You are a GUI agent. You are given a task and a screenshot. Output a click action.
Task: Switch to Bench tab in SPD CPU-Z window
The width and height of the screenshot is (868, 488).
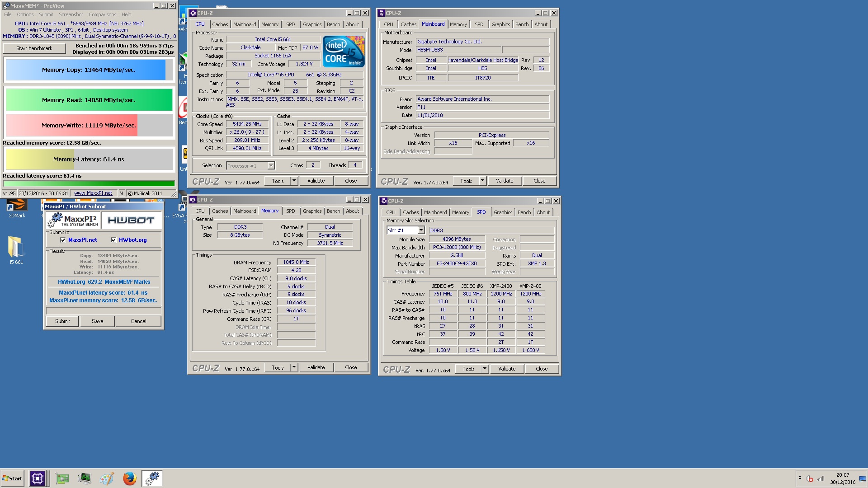524,212
